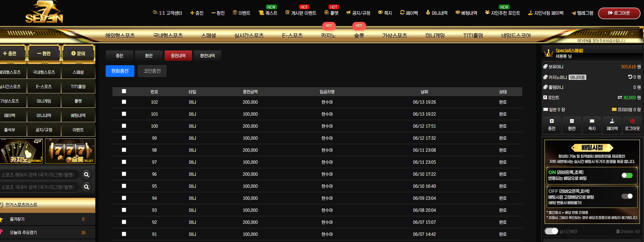This screenshot has width=644, height=242.
Task: Toggle the 실시간배당 switch
Action: [551, 231]
